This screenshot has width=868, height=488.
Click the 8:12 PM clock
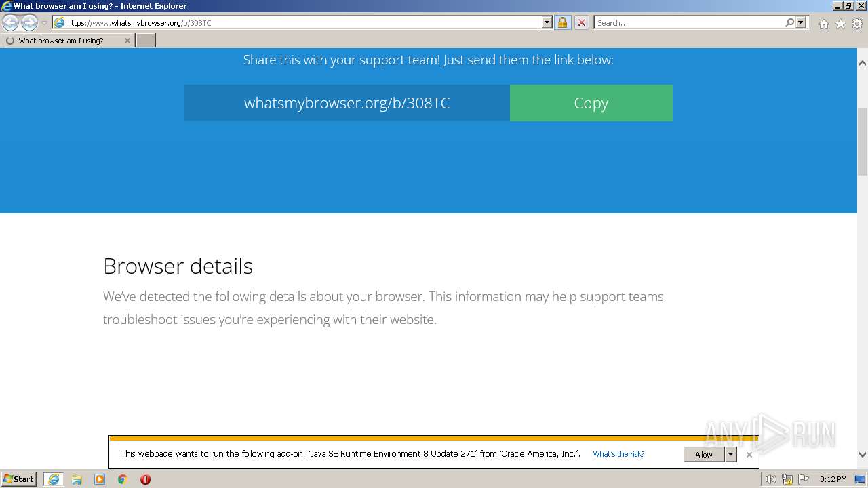(833, 479)
